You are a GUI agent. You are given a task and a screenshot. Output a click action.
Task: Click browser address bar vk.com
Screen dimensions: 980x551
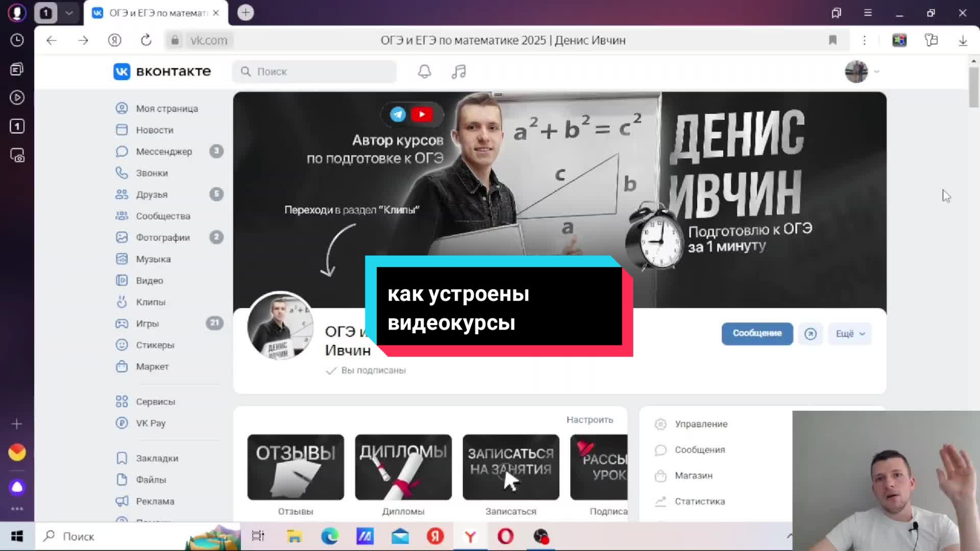(208, 40)
